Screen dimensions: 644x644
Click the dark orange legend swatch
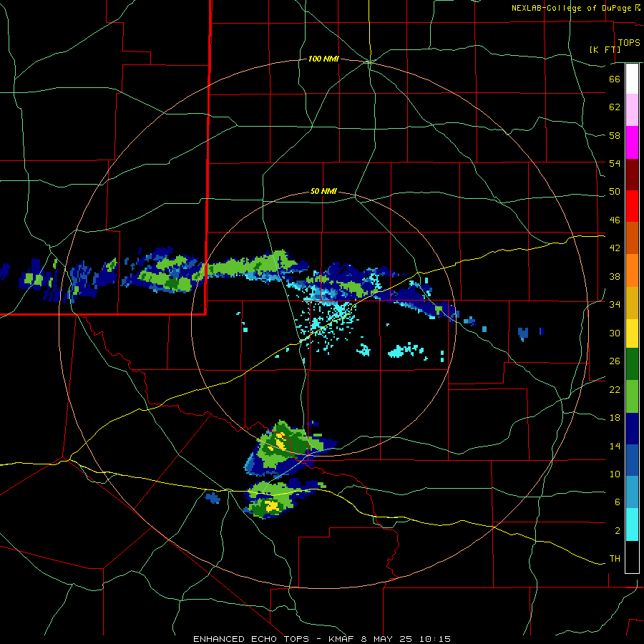(632, 238)
